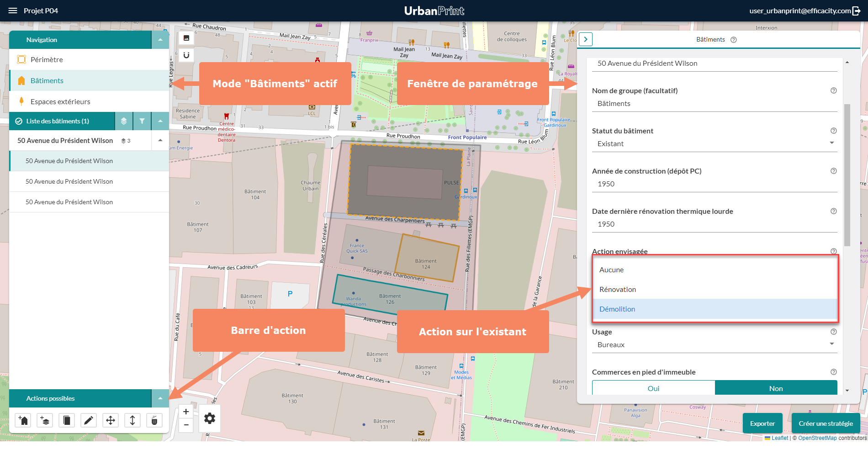The height and width of the screenshot is (455, 868).
Task: Open the Usage dropdown
Action: (715, 344)
